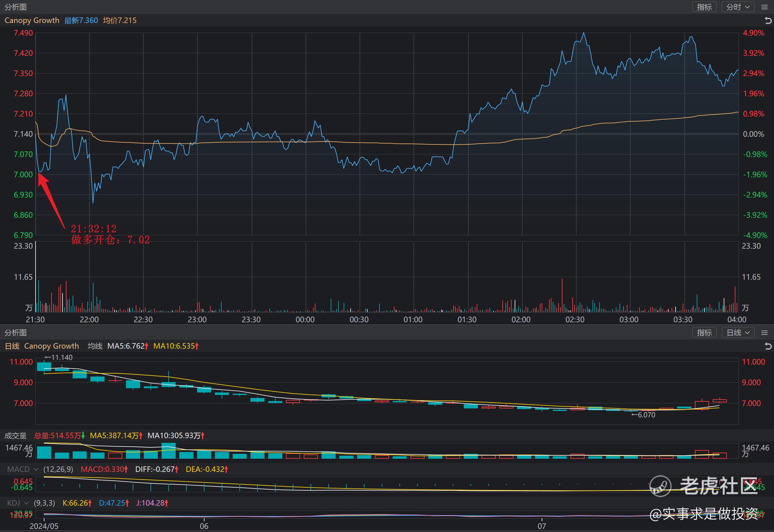
Task: Click the 日线 Canopy Growth title
Action: (x=42, y=346)
